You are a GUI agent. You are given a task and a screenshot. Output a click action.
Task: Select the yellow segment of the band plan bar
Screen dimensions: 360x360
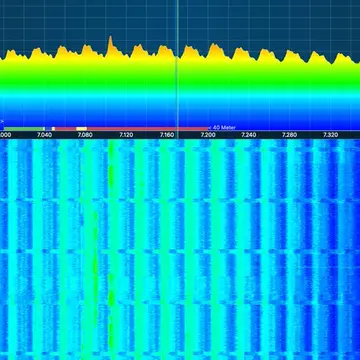81,129
